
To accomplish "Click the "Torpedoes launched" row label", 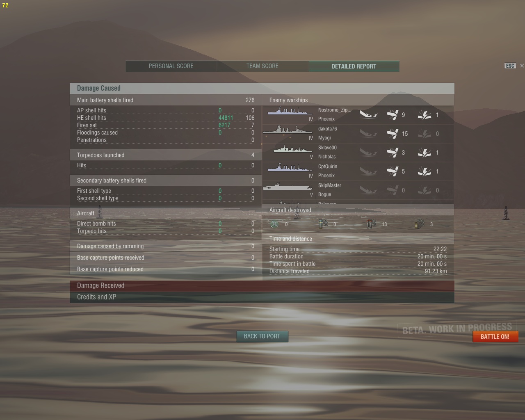I will pyautogui.click(x=100, y=155).
